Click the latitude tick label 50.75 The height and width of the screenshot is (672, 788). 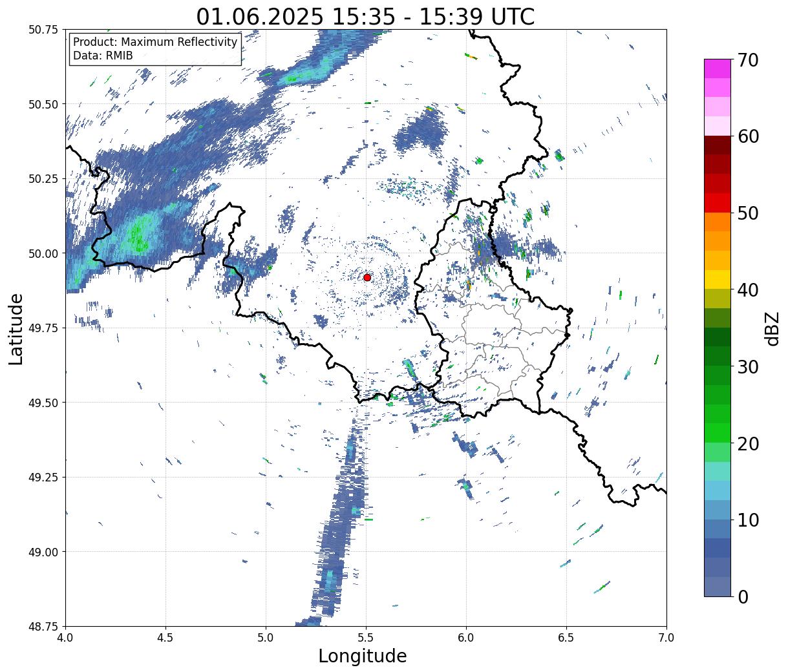[x=43, y=30]
